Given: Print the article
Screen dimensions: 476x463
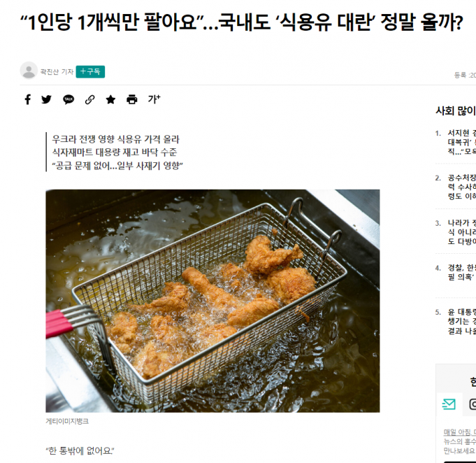Looking at the screenshot, I should (131, 99).
